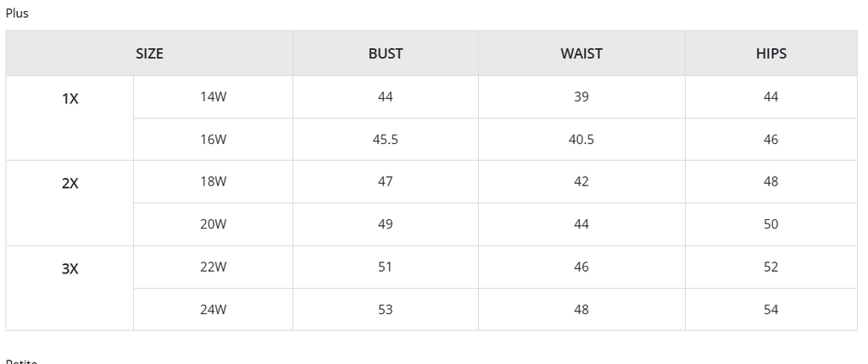Pick the 18W size cell
The image size is (868, 364).
[214, 181]
